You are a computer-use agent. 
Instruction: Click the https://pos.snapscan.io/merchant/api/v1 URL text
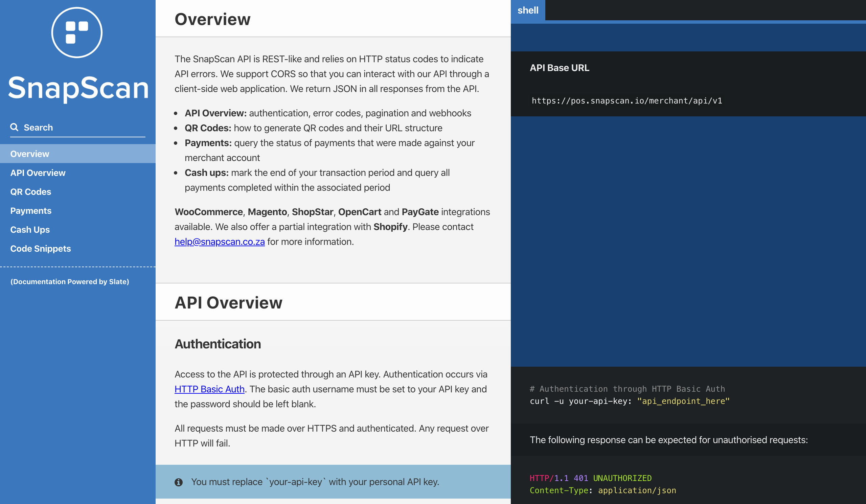pyautogui.click(x=627, y=101)
